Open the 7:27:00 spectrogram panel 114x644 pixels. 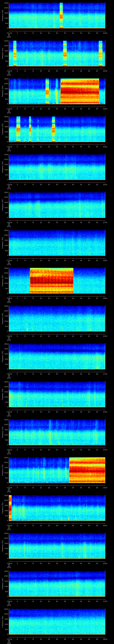click(x=57, y=243)
